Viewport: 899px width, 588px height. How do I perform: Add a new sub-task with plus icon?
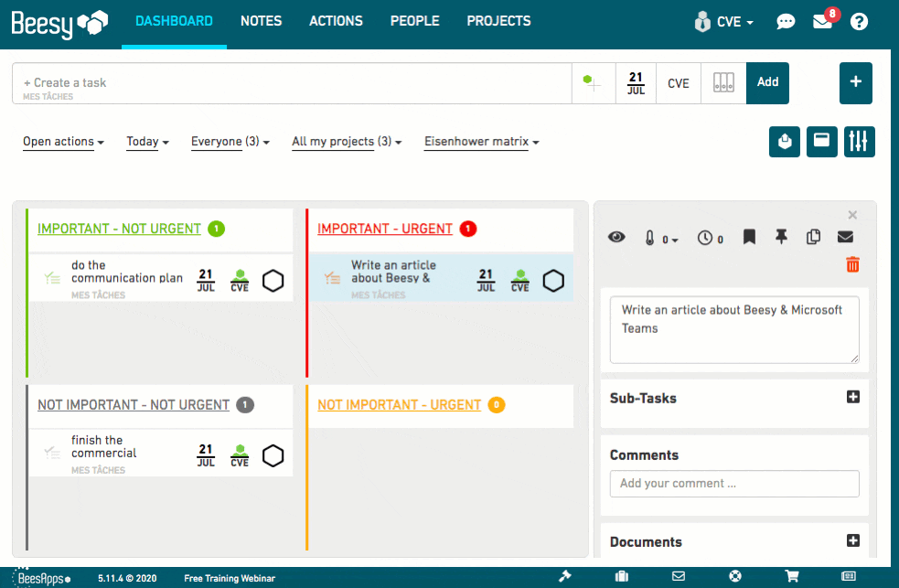tap(853, 397)
